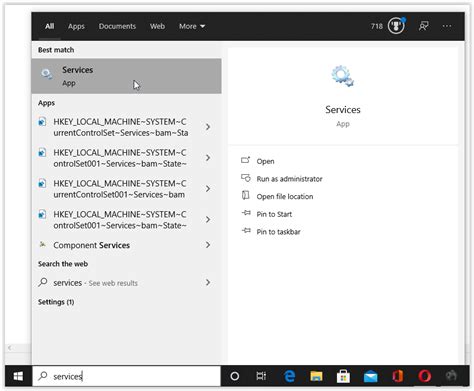The image size is (474, 391).
Task: Open the rewards badge icon next to 718
Action: [396, 26]
